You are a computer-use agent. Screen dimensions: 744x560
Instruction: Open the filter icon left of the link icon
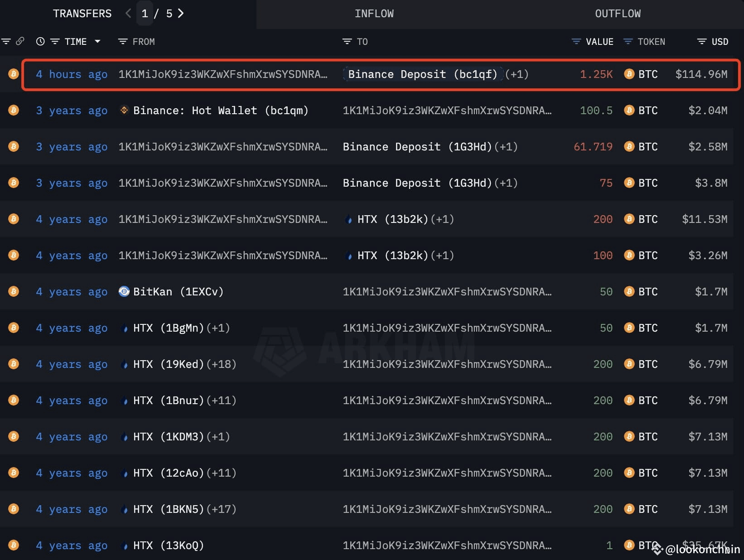(x=6, y=42)
